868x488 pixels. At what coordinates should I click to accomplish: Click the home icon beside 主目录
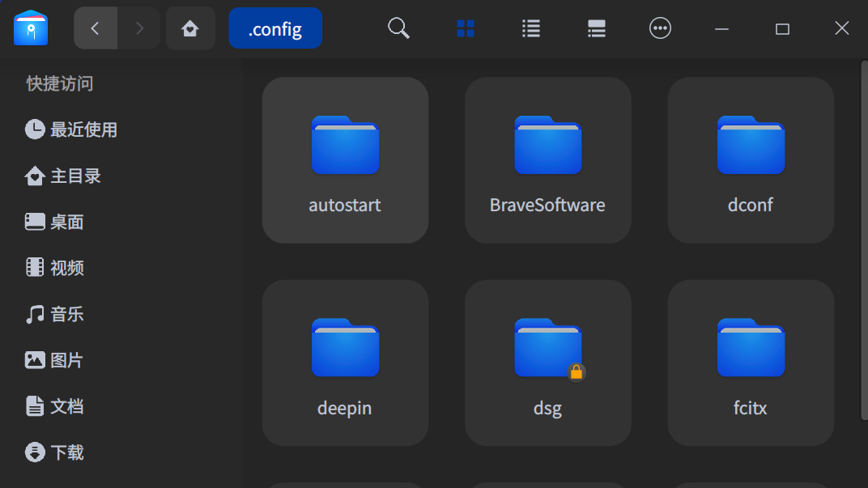(x=35, y=176)
